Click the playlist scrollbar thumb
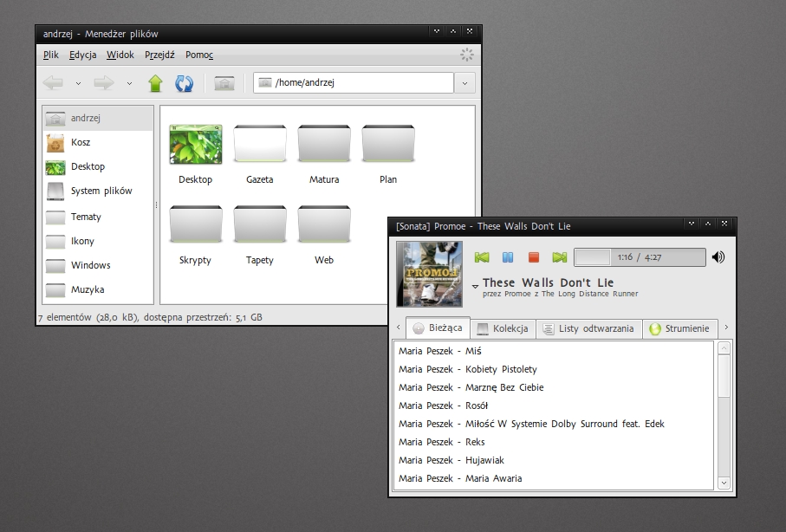The image size is (786, 532). [x=724, y=376]
